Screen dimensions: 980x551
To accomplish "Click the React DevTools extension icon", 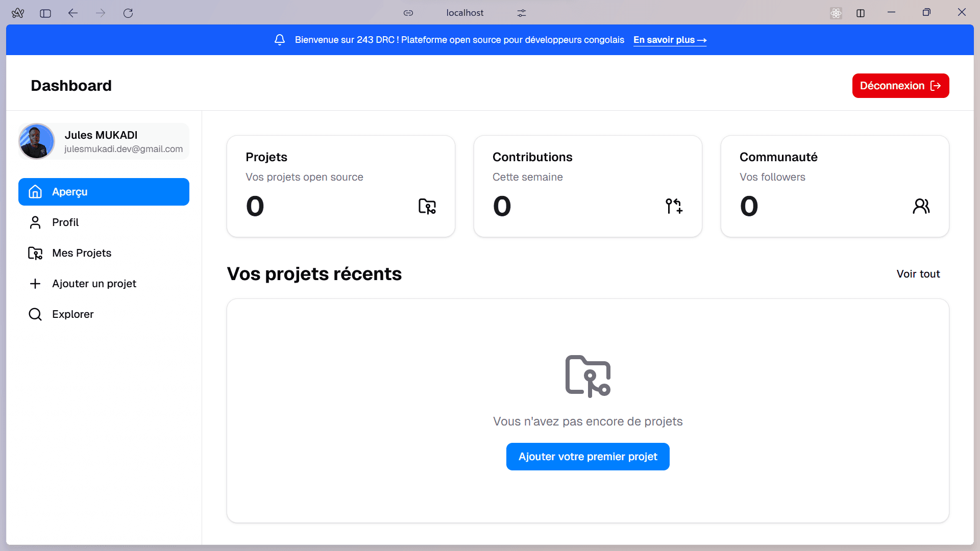I will click(x=836, y=13).
